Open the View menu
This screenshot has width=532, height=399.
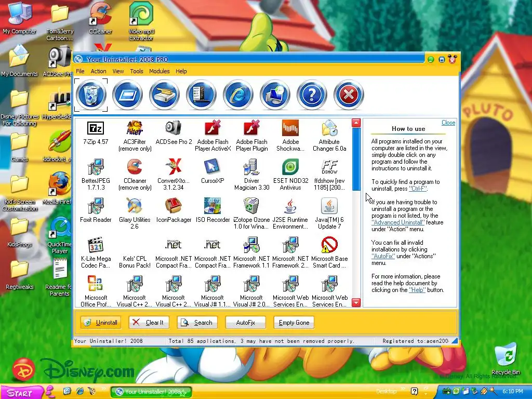118,71
